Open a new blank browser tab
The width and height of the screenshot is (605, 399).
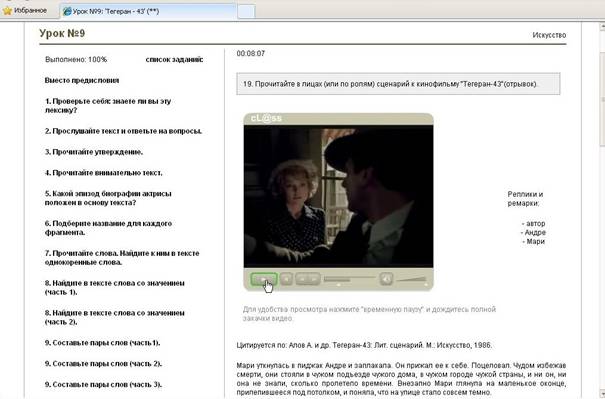[x=246, y=11]
